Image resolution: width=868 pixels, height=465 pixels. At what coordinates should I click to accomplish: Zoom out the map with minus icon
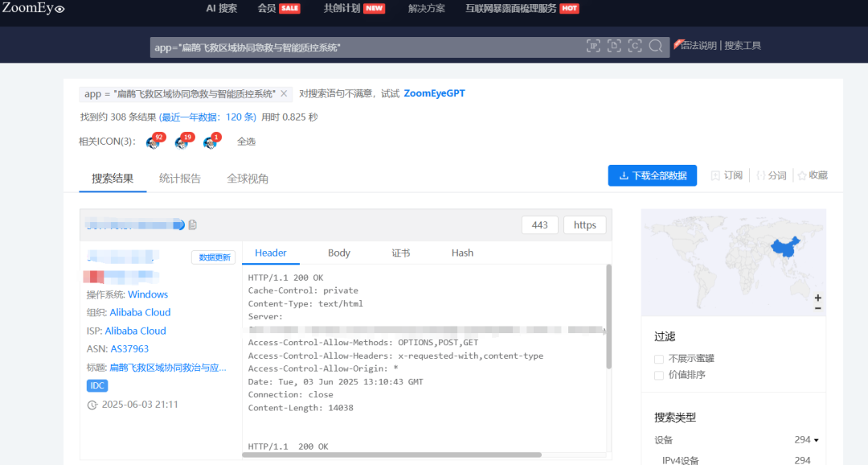817,308
